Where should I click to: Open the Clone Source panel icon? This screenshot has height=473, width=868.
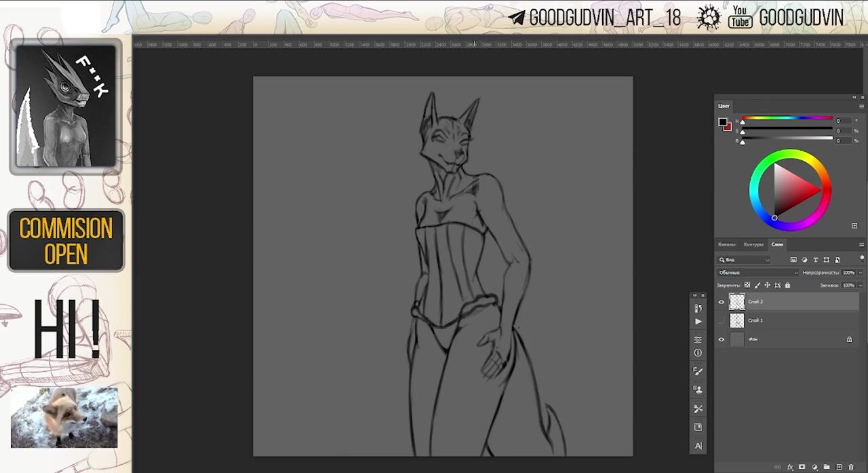point(698,390)
